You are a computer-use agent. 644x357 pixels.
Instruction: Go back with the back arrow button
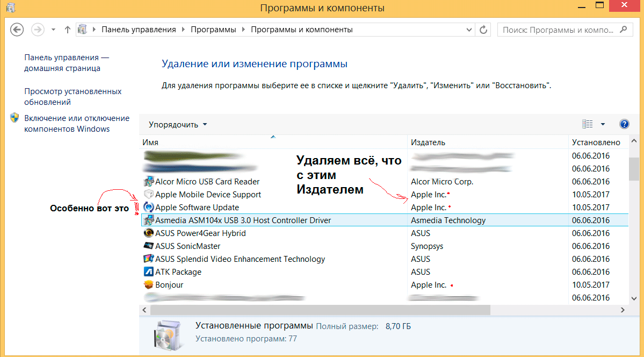click(17, 30)
